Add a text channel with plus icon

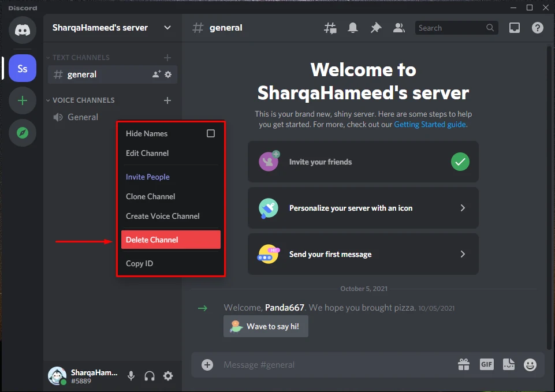[167, 58]
